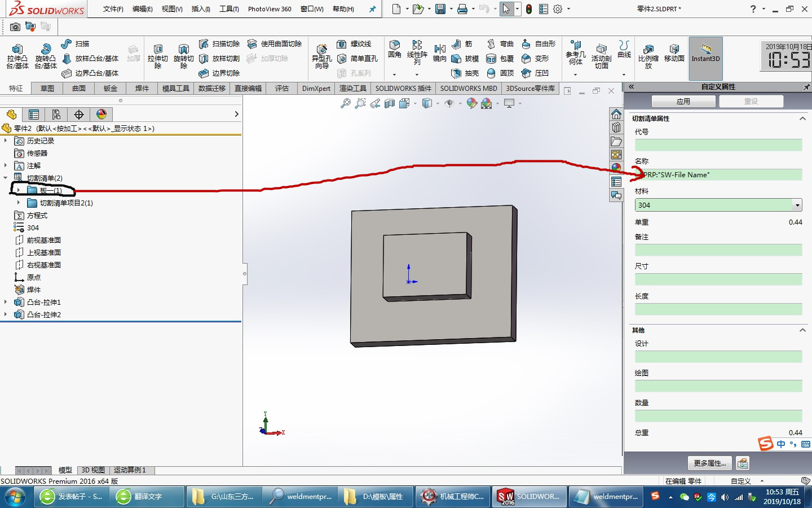Toggle the pin on the 自定义属性 panel
The width and height of the screenshot is (812, 508).
coord(806,87)
